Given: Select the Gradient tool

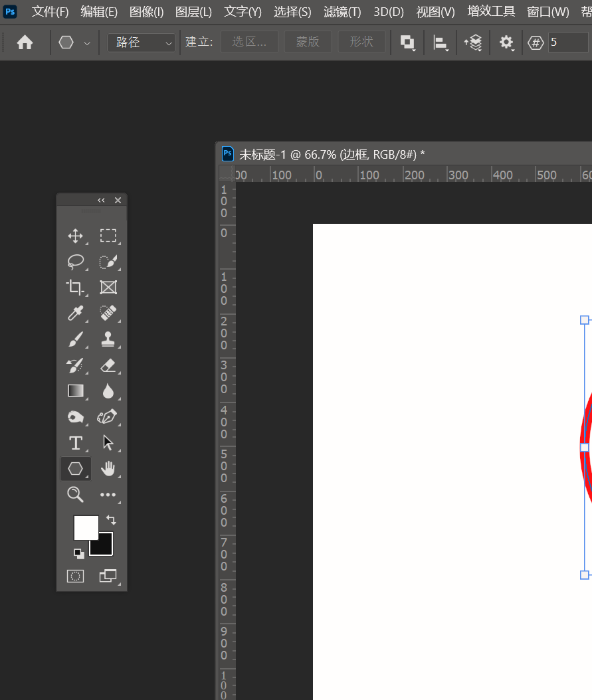Looking at the screenshot, I should (x=76, y=391).
